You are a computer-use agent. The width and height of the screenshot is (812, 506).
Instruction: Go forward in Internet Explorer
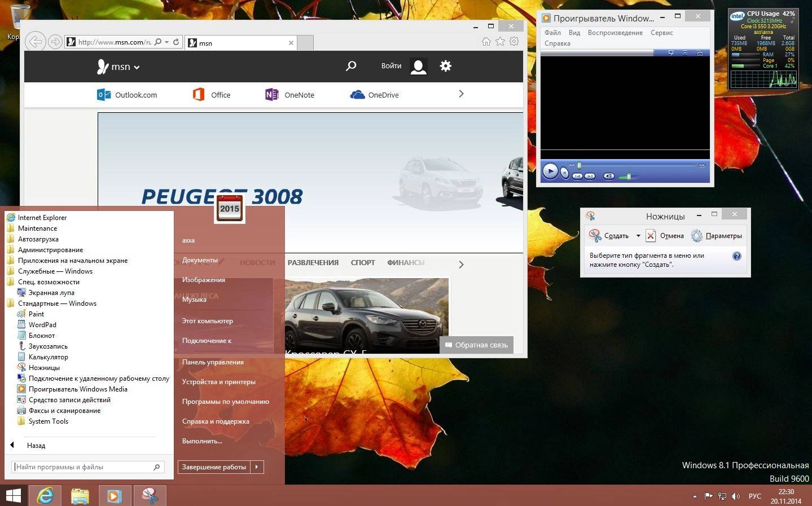coord(55,41)
